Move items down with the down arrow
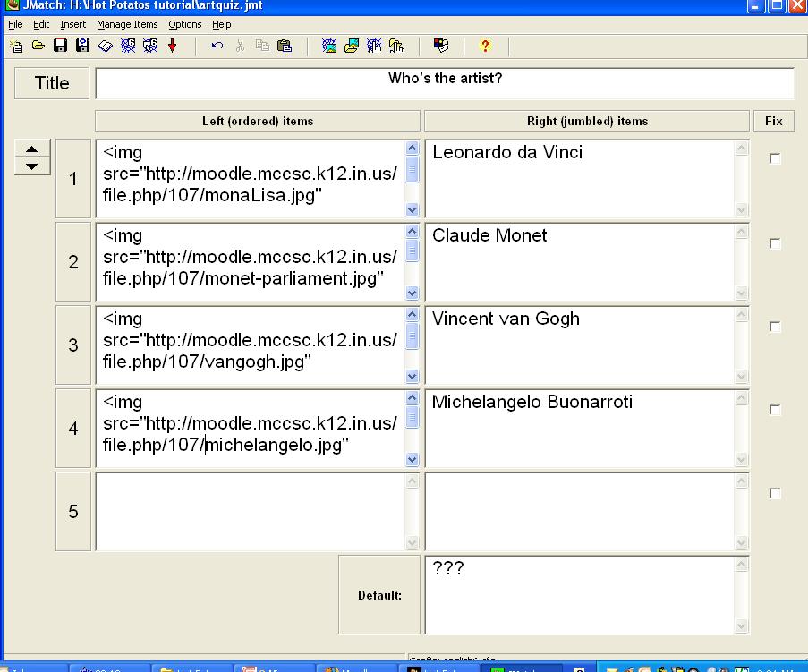Image resolution: width=808 pixels, height=672 pixels. (x=32, y=166)
